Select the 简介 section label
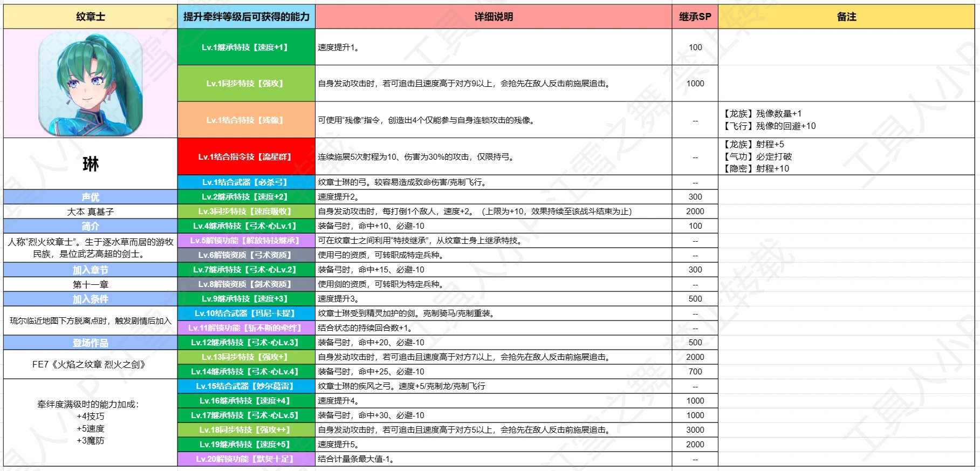This screenshot has height=471, width=980. pos(91,226)
